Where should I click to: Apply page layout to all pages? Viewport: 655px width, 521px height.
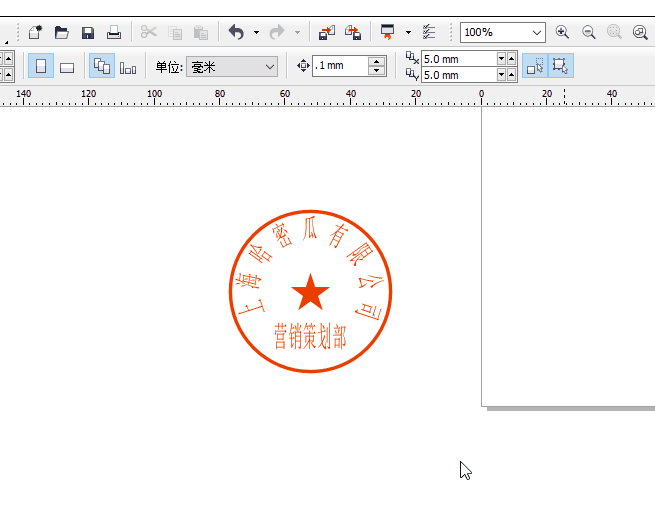102,66
